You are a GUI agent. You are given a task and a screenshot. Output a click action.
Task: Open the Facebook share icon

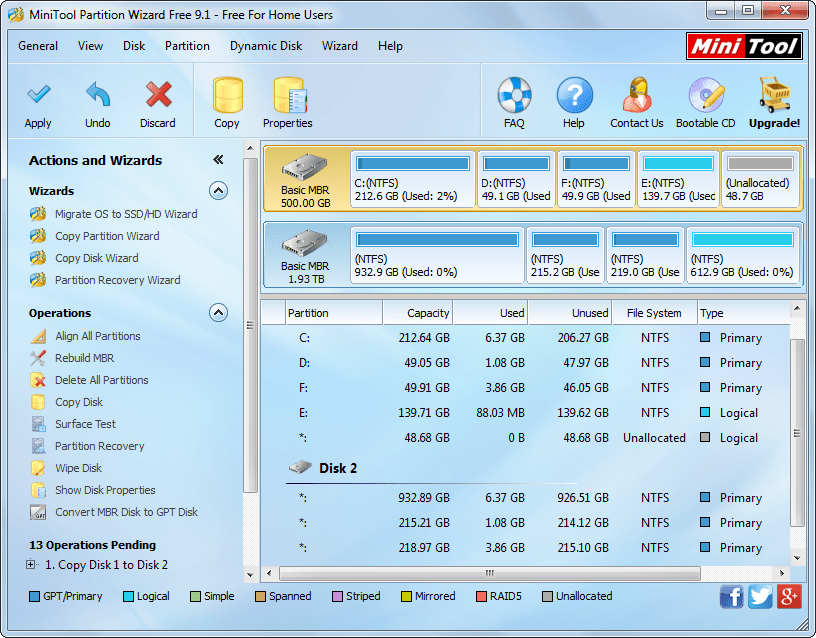[731, 596]
